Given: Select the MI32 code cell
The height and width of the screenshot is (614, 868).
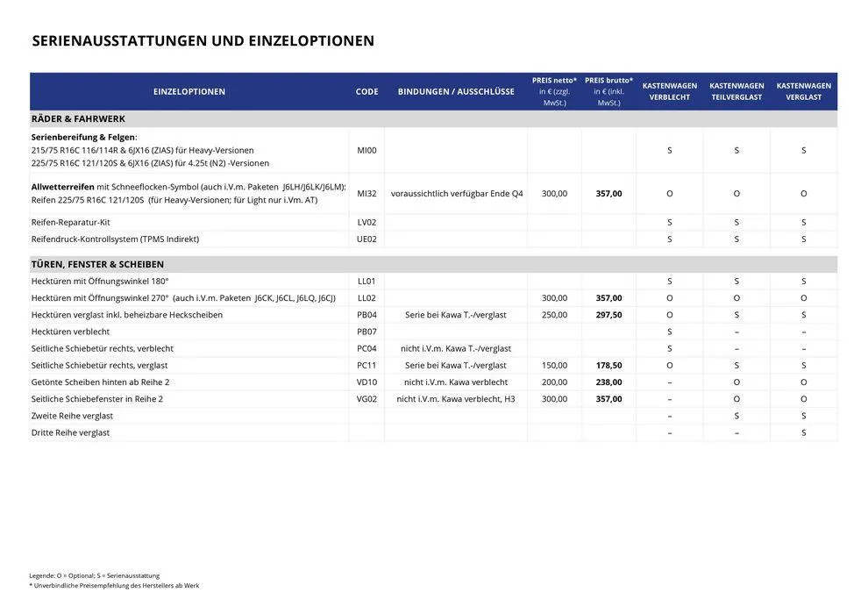Looking at the screenshot, I should [366, 194].
